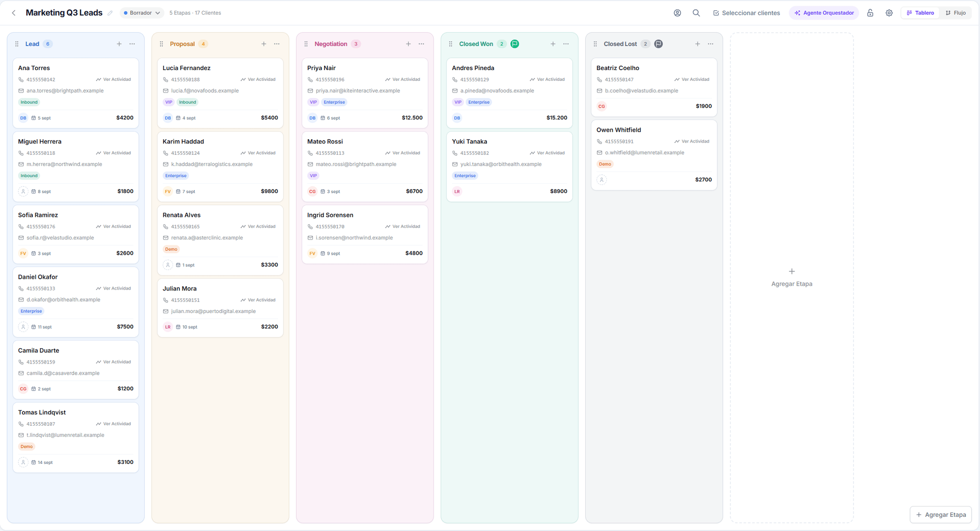Click CG assignee badge on Mateo Rossi
This screenshot has width=980, height=531.
[312, 192]
